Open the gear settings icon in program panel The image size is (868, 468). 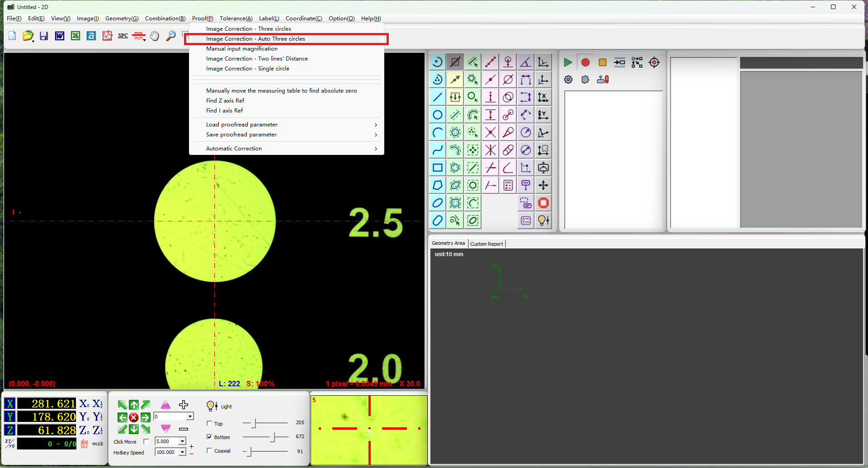point(568,80)
